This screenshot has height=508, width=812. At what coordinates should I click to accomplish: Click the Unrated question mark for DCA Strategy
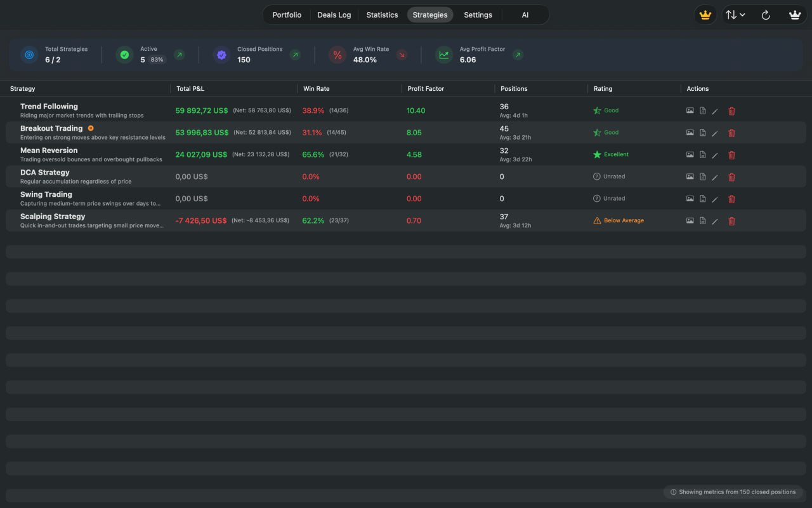point(596,177)
